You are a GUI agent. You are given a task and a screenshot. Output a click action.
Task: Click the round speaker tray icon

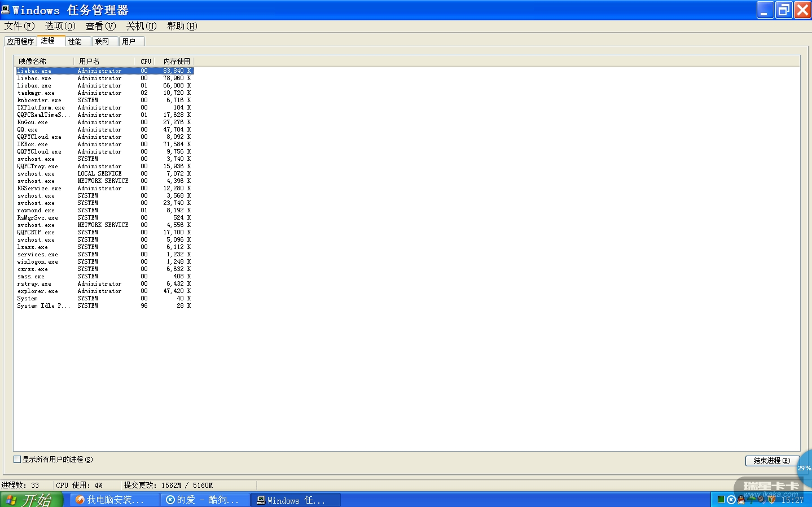coord(762,500)
